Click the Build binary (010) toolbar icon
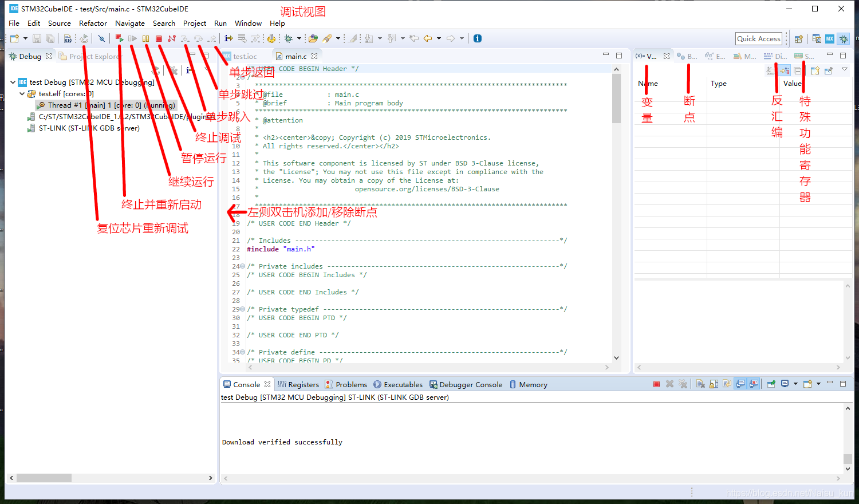Screen dimensions: 859x504 click(x=68, y=38)
